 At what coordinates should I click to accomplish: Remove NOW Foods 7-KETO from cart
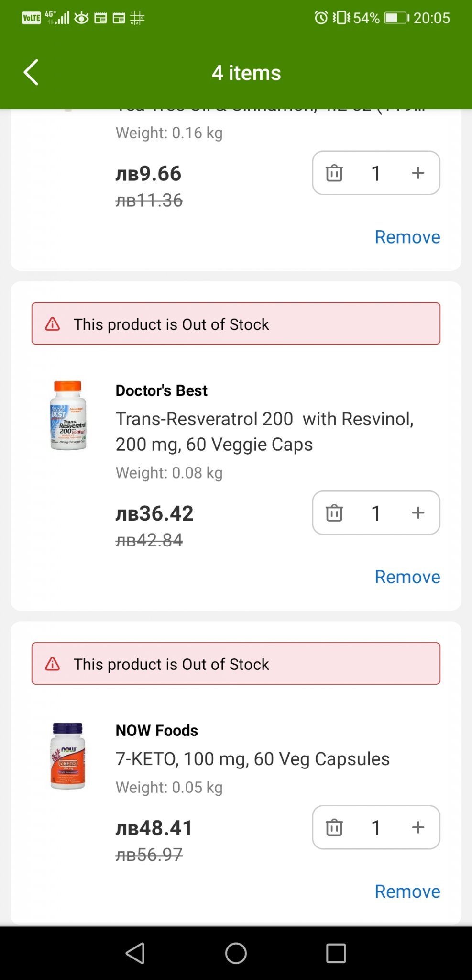click(x=407, y=891)
